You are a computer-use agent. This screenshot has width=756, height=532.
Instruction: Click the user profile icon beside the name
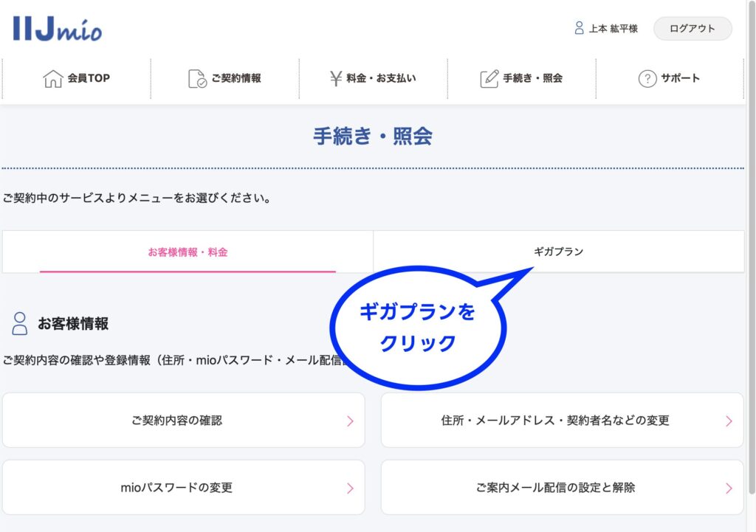[x=579, y=28]
